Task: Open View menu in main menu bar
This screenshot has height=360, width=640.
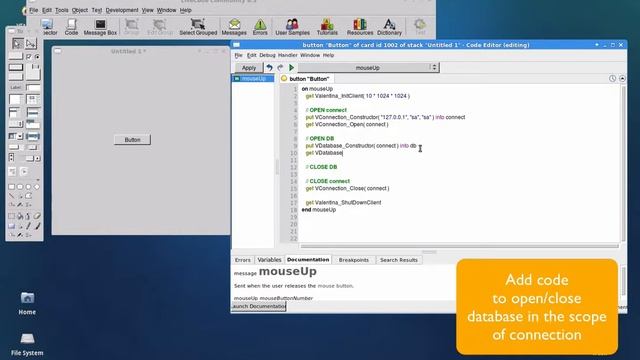Action: 147,10
